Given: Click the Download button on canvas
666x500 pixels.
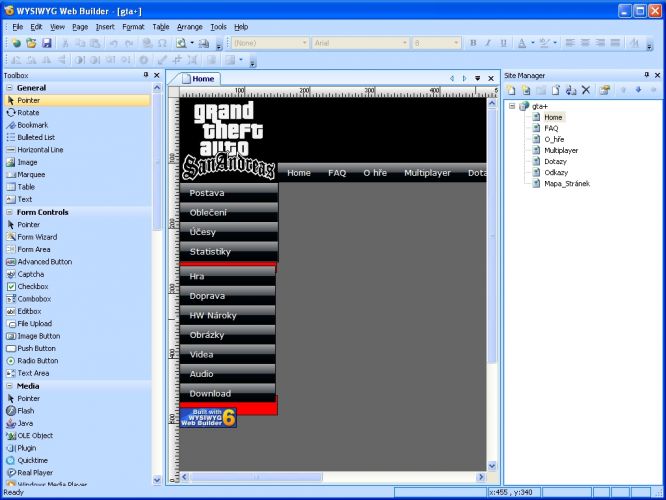Looking at the screenshot, I should coord(228,393).
